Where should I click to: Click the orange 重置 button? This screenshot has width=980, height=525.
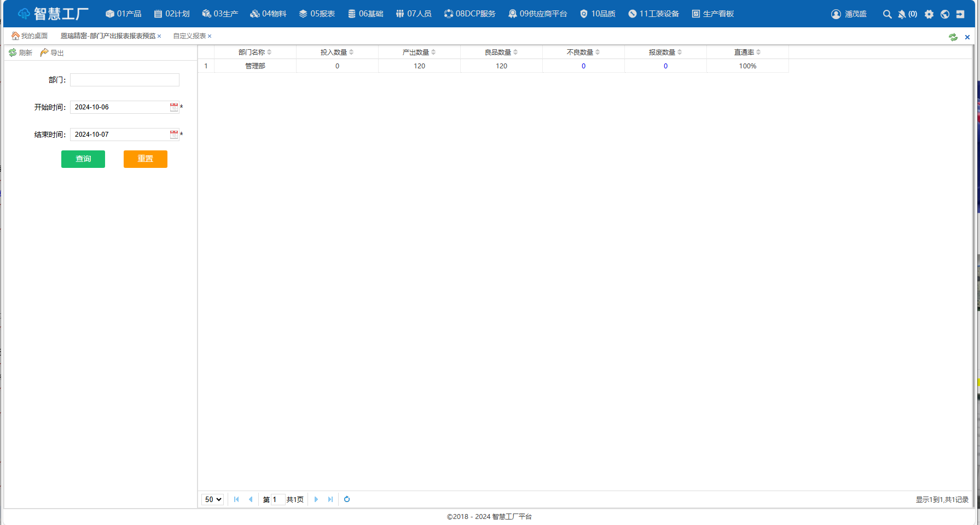[x=146, y=159]
